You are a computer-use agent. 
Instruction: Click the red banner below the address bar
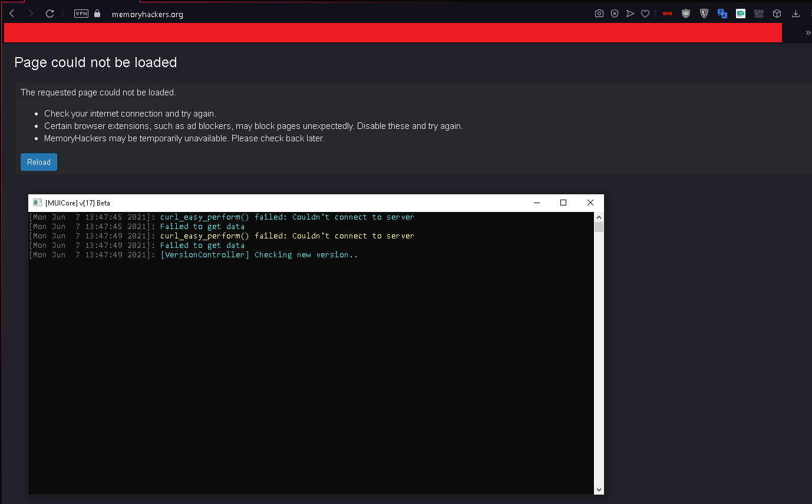393,33
